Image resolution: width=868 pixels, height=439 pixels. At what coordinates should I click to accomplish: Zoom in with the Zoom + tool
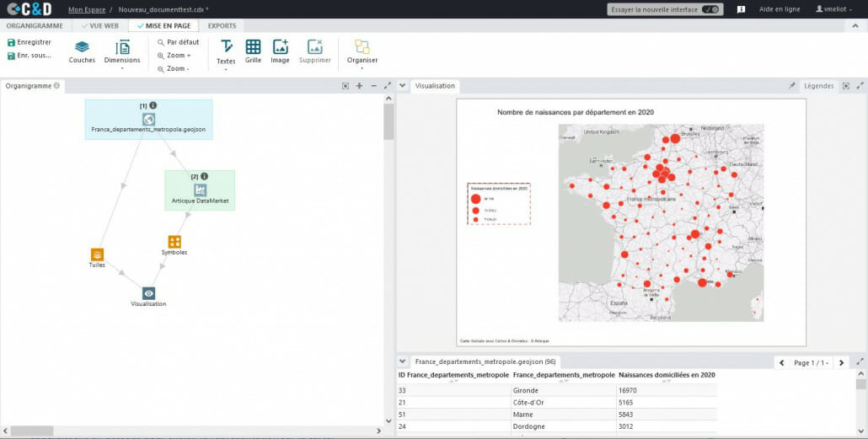tap(173, 56)
